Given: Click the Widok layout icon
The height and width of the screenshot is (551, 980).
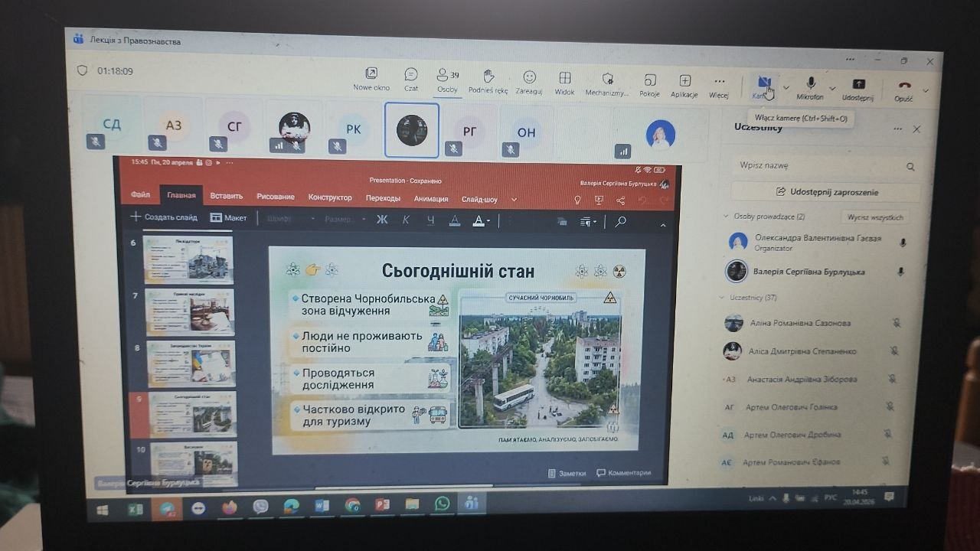Looking at the screenshot, I should (x=565, y=79).
